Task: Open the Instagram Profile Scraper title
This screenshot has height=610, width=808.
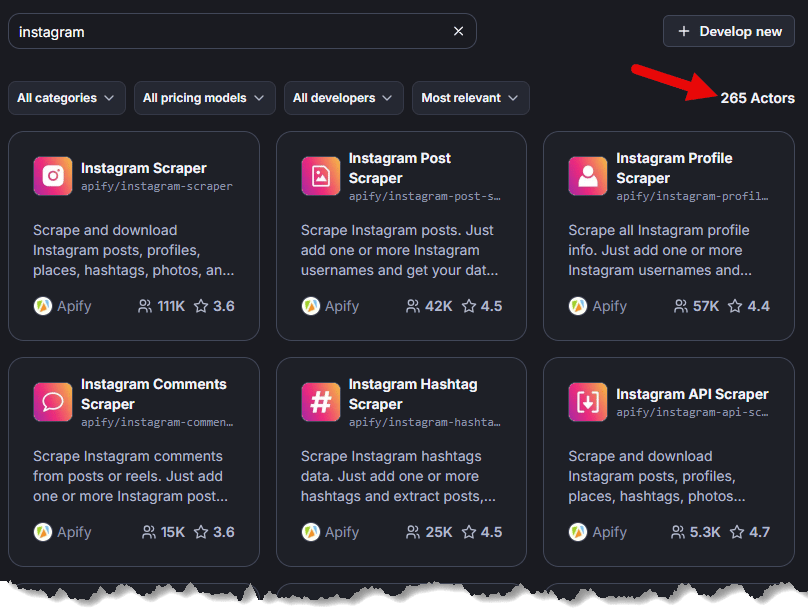Action: click(x=674, y=168)
